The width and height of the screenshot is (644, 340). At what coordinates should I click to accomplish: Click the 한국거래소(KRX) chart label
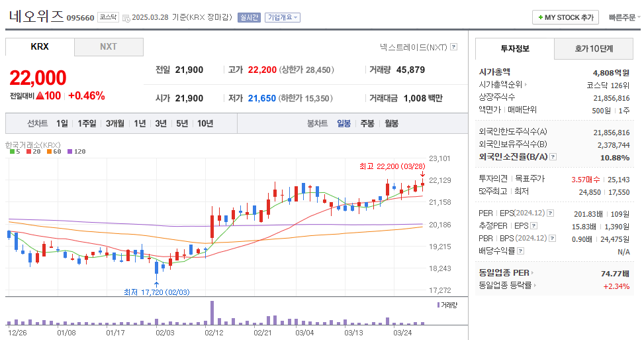point(33,144)
